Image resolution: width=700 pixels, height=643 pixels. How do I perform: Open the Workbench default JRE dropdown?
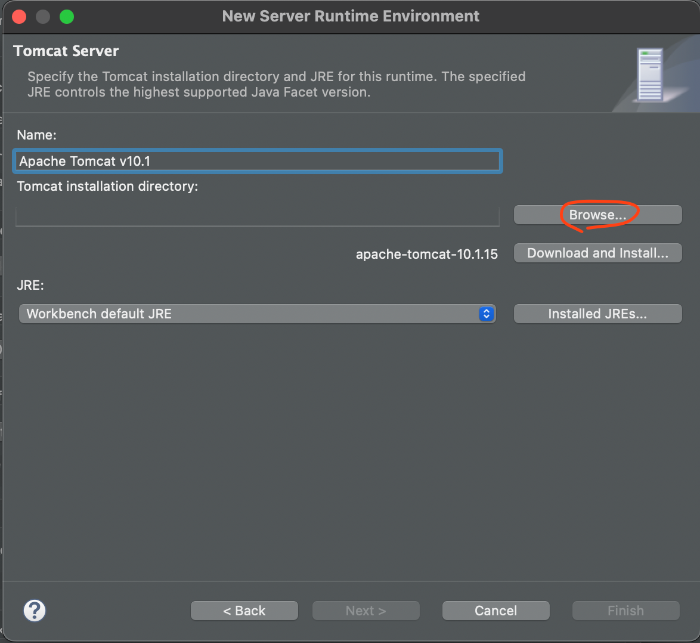(257, 314)
